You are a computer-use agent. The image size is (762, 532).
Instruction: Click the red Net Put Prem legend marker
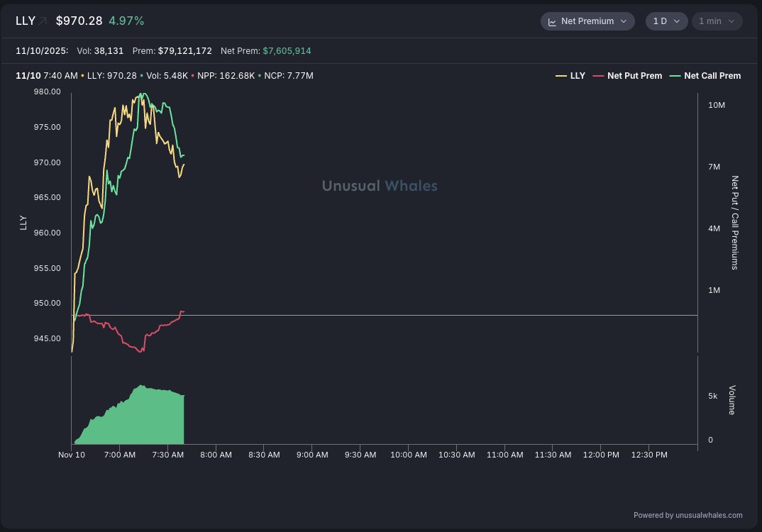pos(598,76)
